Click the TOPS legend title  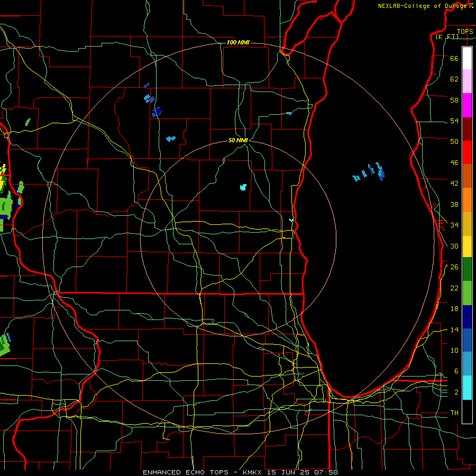(465, 31)
